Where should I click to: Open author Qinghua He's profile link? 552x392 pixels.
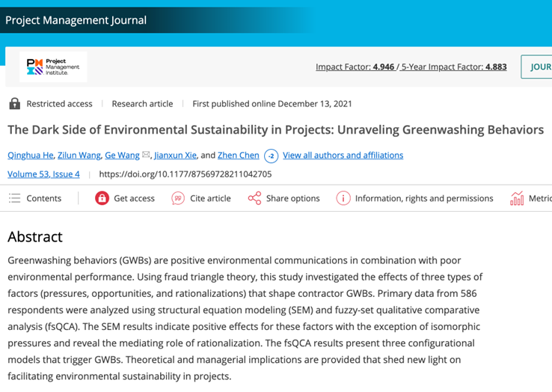[x=30, y=155]
